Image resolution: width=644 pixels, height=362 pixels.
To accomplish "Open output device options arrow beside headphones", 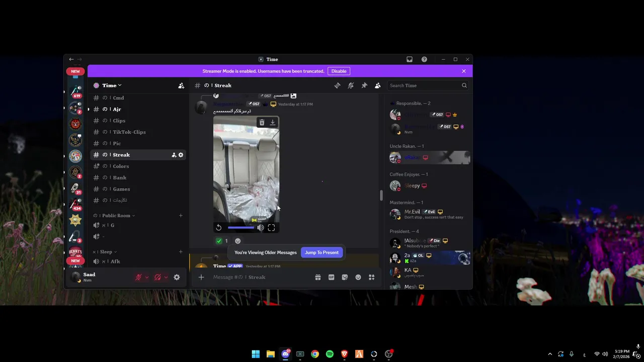I will (166, 277).
